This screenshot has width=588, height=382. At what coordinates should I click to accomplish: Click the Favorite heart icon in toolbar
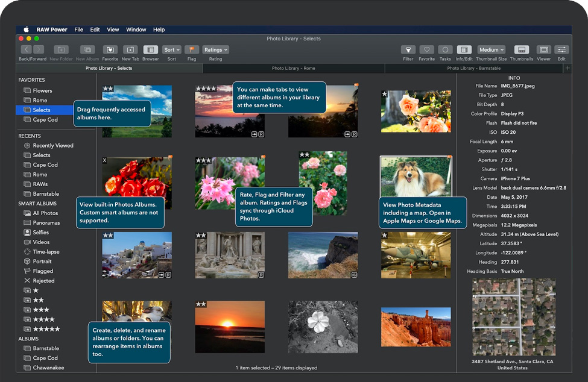426,50
